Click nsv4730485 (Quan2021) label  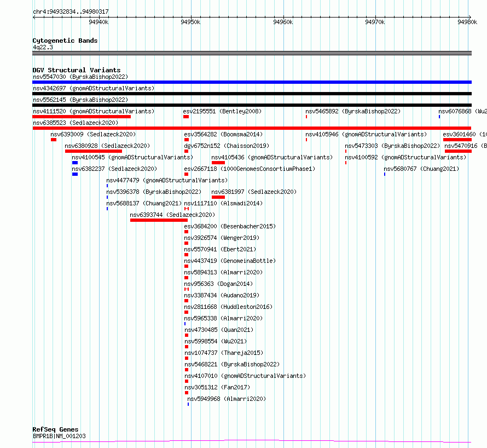coord(219,330)
